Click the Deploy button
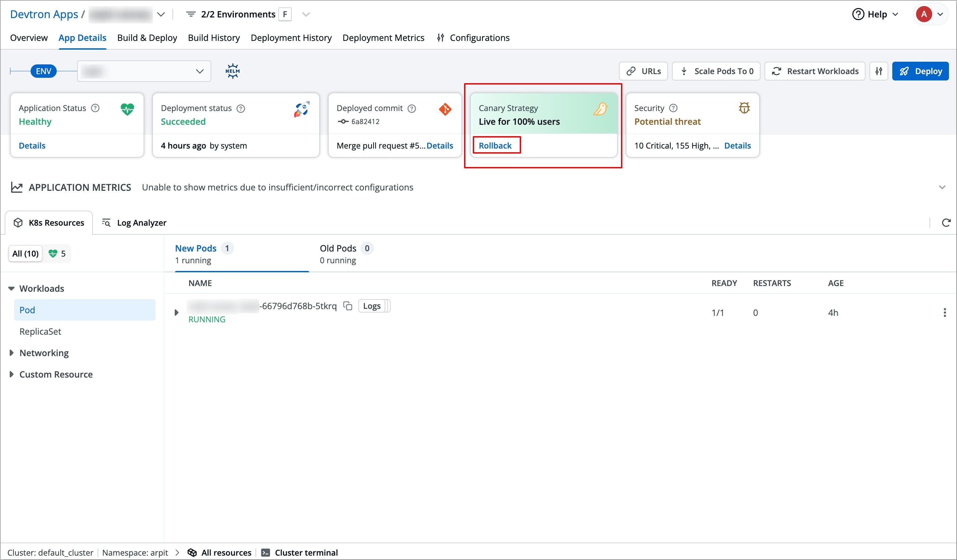The width and height of the screenshot is (957, 560). point(920,71)
